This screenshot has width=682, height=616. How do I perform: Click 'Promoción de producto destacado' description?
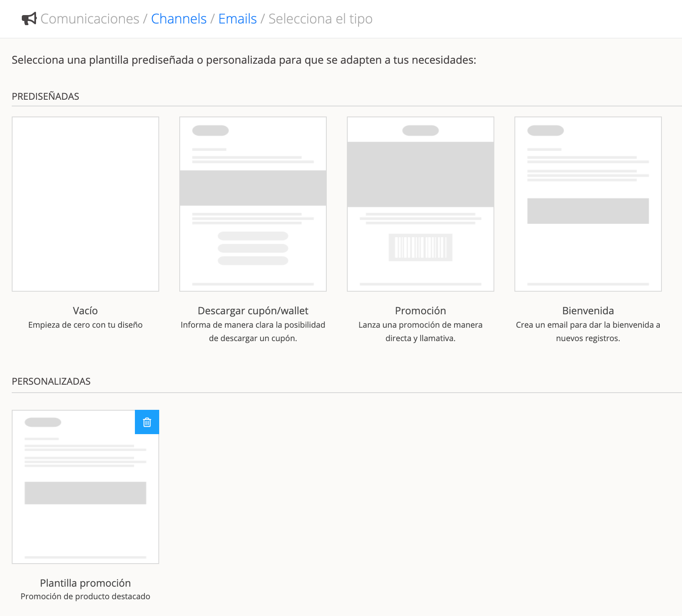click(x=85, y=596)
